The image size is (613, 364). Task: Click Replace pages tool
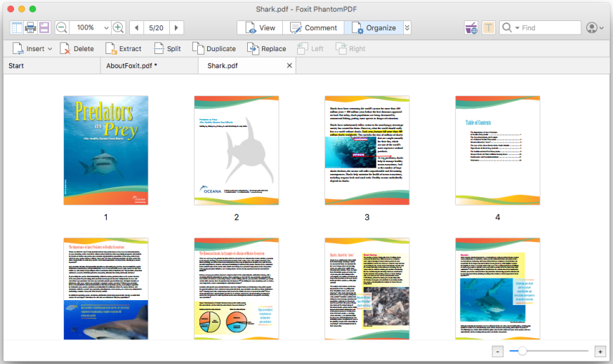click(267, 49)
